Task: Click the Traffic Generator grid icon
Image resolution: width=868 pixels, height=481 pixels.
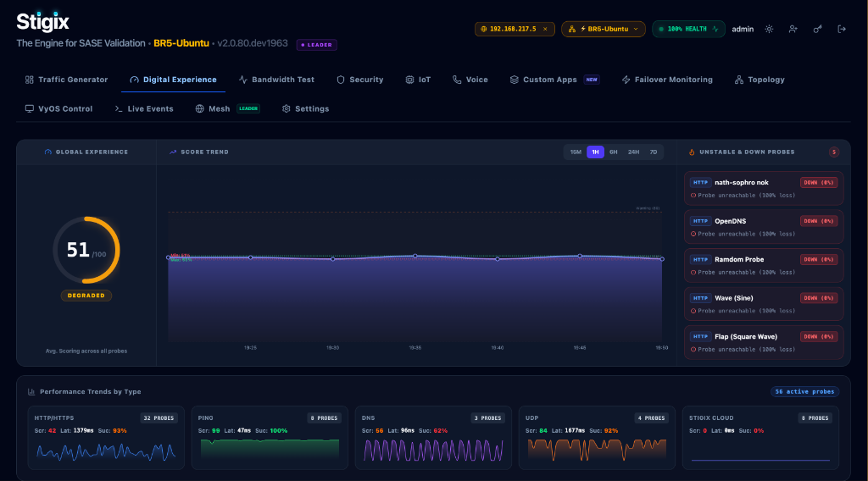Action: (30, 80)
